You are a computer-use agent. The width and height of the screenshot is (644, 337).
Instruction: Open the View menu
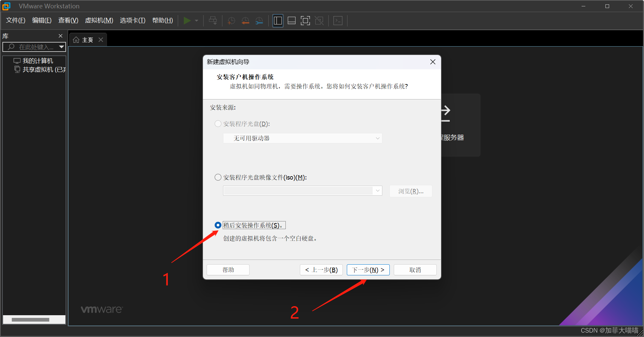click(x=68, y=20)
